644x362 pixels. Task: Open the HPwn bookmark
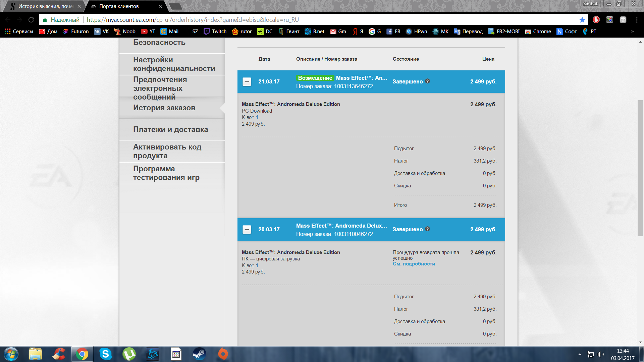point(417,32)
